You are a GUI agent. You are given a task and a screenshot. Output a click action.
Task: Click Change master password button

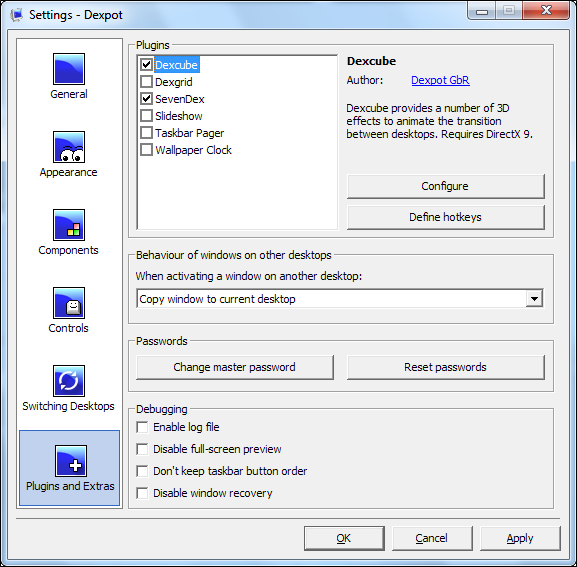click(x=235, y=367)
